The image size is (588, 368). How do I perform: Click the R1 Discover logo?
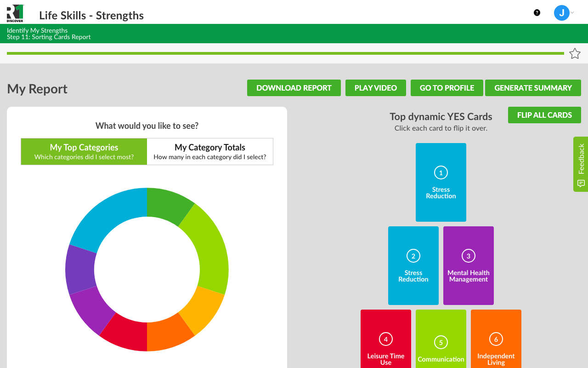click(x=15, y=13)
